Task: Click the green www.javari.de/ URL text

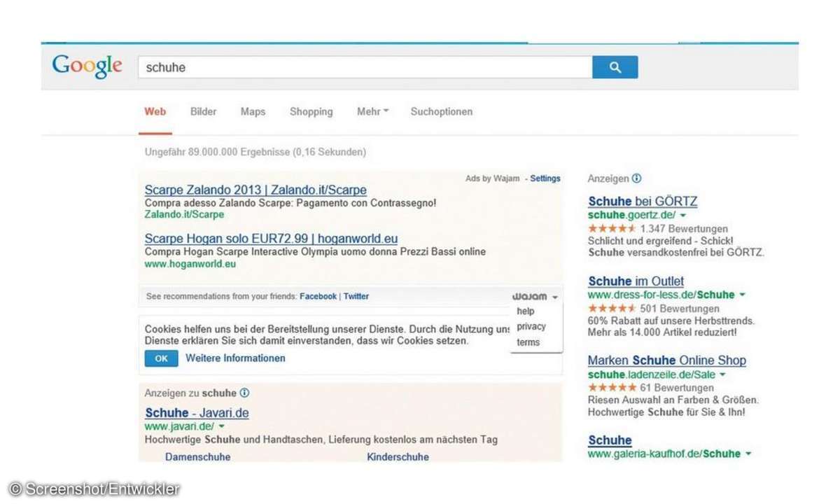Action: 180,426
